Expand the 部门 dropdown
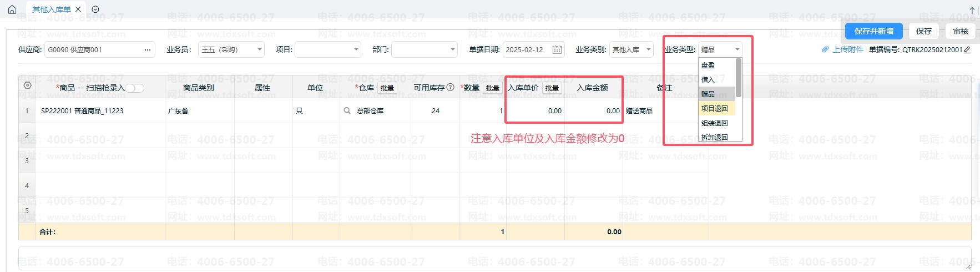This screenshot has height=272, width=980. click(x=453, y=49)
